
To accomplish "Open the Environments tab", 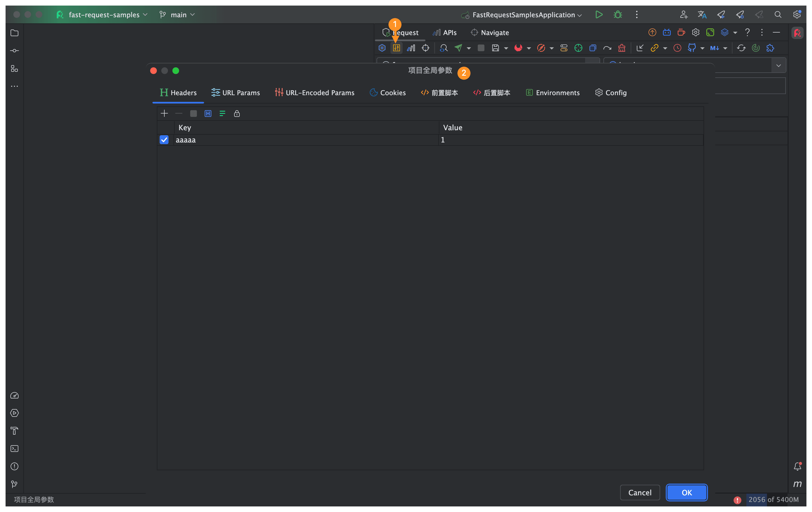I will coord(553,92).
